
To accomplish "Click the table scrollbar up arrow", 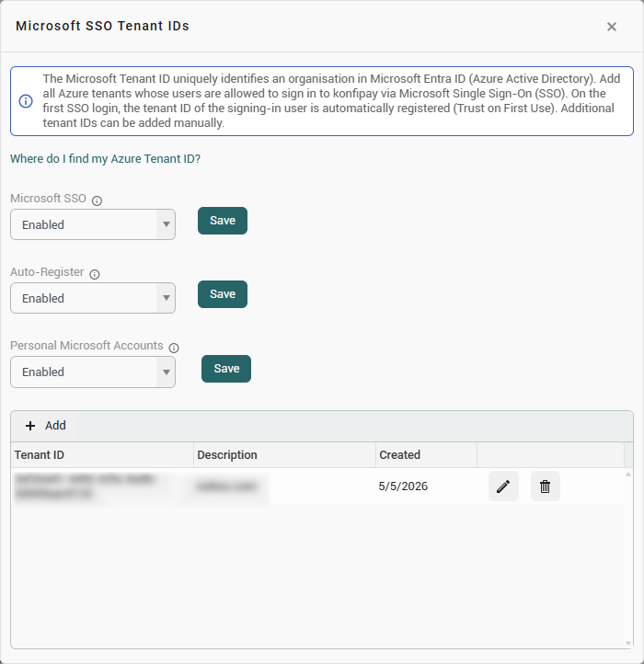I will pos(628,474).
